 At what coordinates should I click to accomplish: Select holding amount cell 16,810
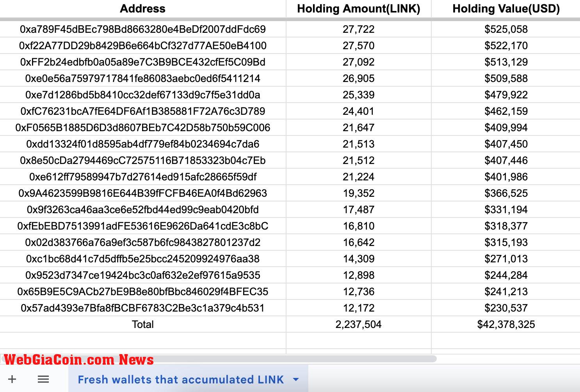coord(359,226)
